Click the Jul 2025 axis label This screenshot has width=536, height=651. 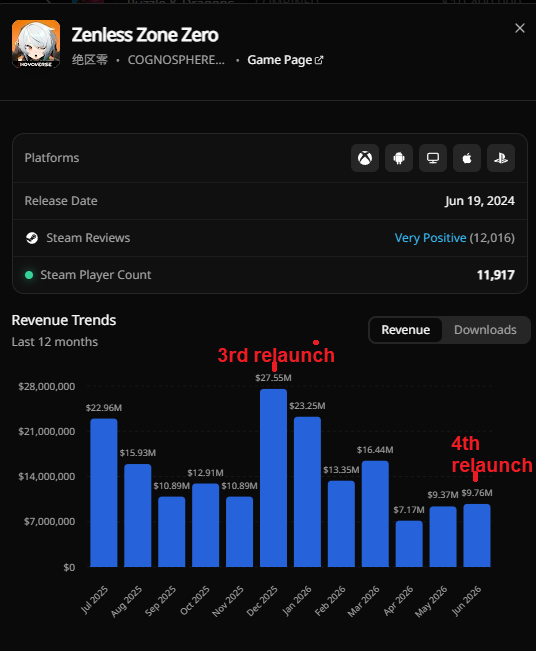(x=94, y=600)
